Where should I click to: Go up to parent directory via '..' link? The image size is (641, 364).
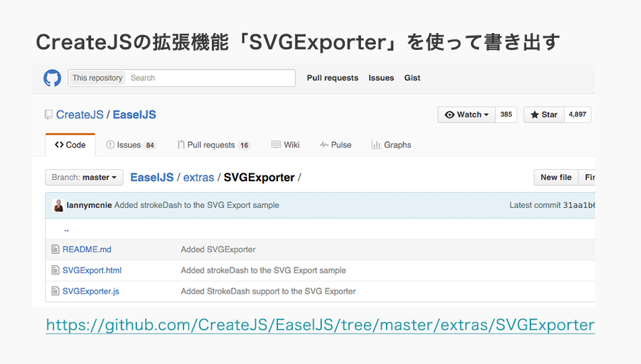coord(67,229)
